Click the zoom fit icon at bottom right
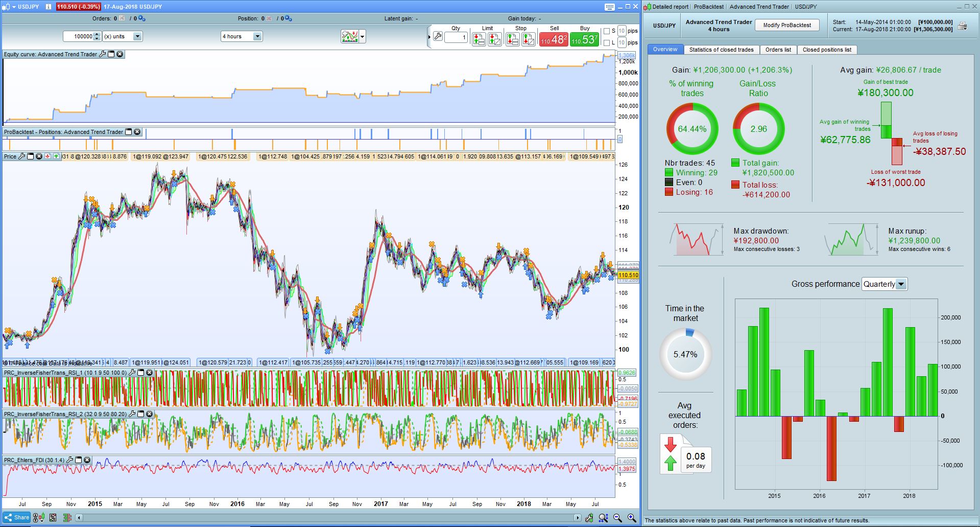 (x=603, y=518)
